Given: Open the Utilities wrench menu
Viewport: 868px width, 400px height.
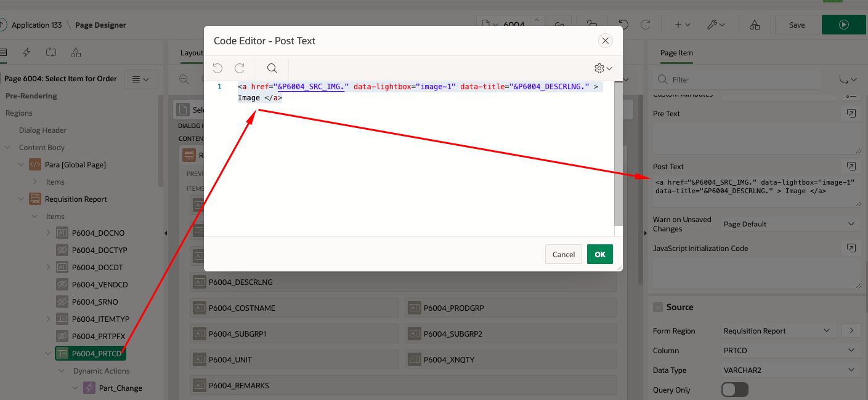Looking at the screenshot, I should pyautogui.click(x=716, y=25).
